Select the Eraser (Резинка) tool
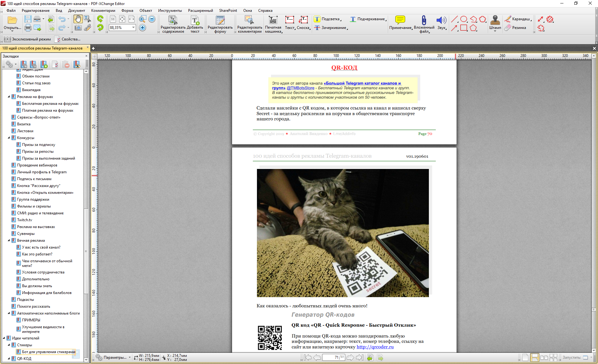598x364 pixels. (515, 28)
